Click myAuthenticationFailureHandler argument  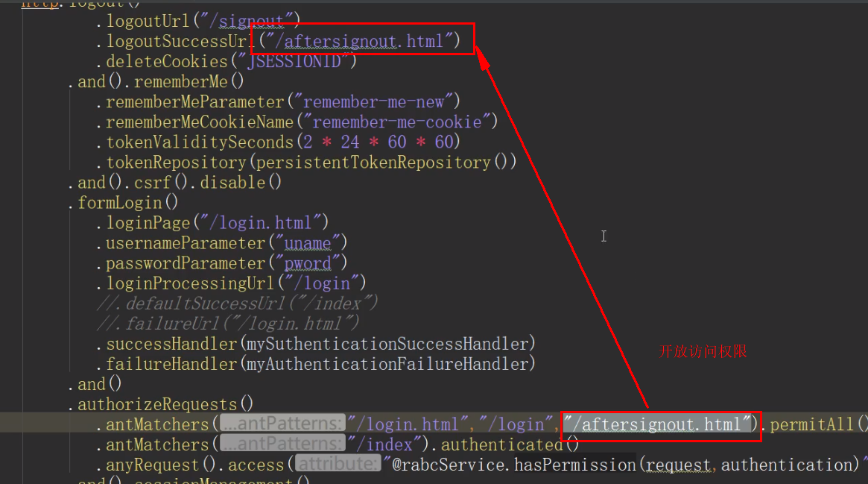(x=387, y=365)
